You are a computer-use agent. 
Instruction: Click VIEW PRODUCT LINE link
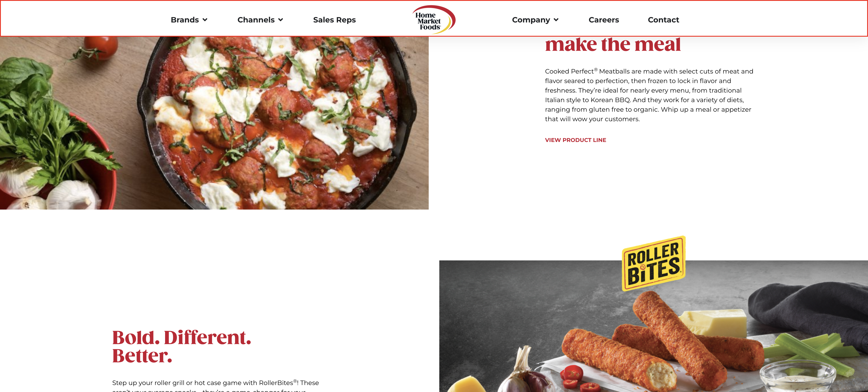click(575, 140)
